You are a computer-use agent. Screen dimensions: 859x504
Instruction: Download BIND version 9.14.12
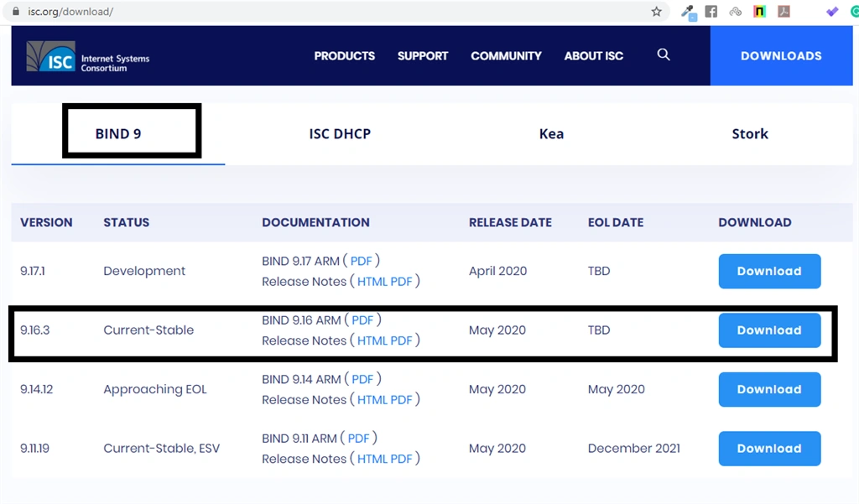coord(770,389)
